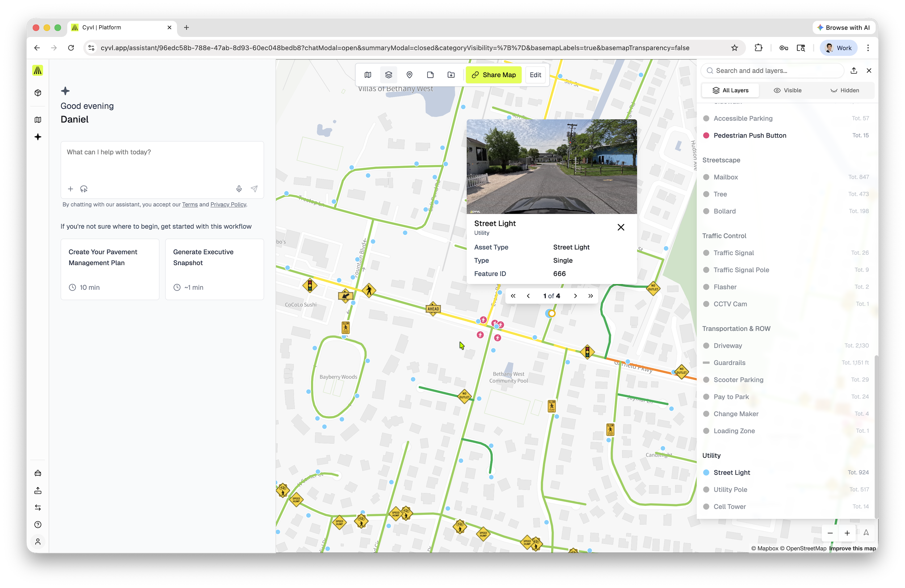905x588 pixels.
Task: Enable the Traffic Signal layer
Action: pyautogui.click(x=733, y=253)
